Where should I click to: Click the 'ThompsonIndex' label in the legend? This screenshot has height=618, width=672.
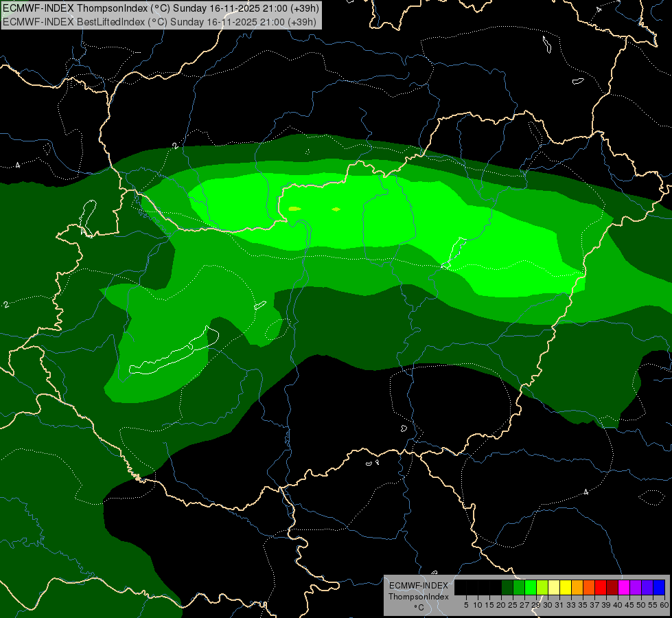419,597
